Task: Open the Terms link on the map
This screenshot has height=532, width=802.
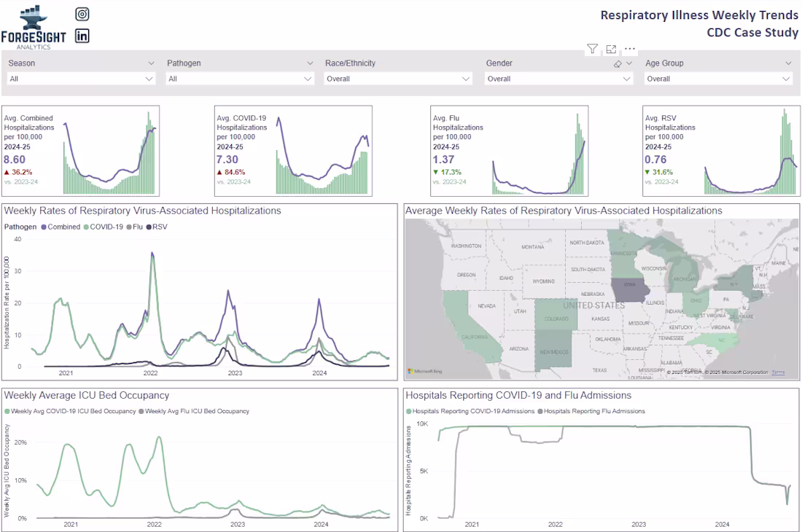Action: click(779, 371)
